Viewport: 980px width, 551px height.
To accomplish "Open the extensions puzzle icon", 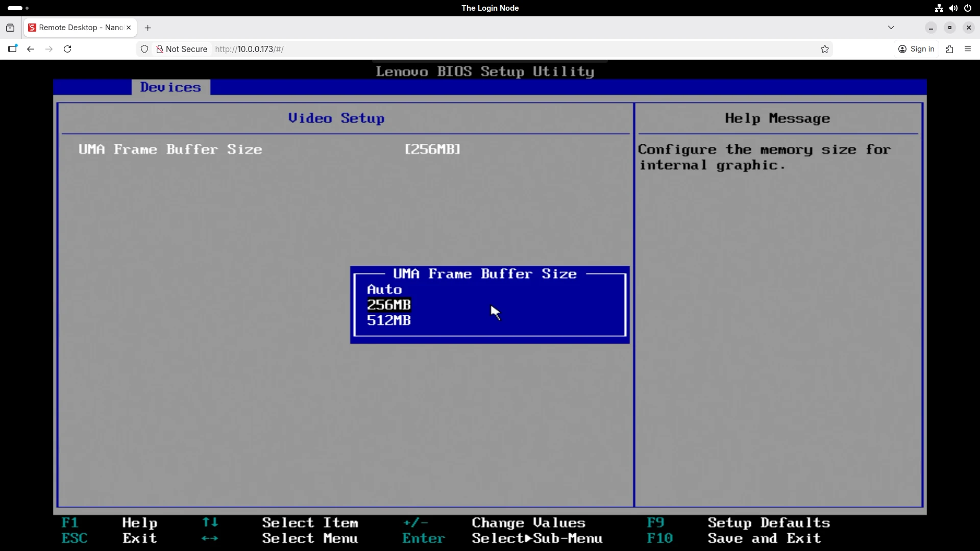I will click(950, 49).
